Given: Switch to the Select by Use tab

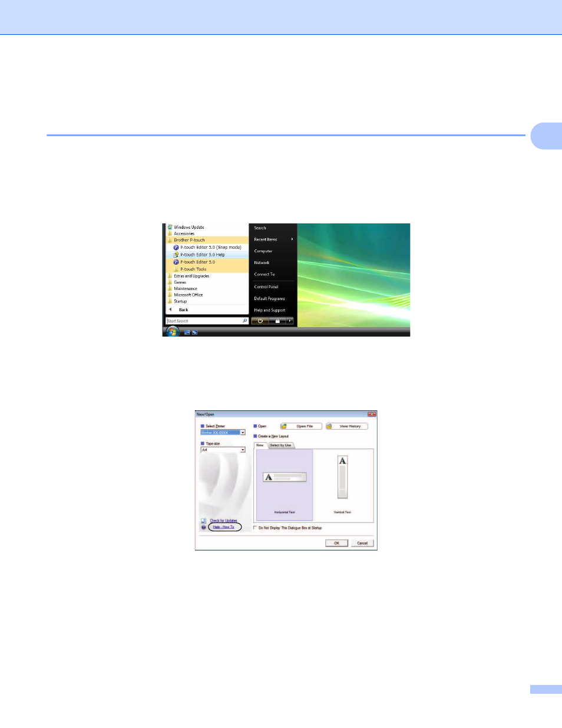Looking at the screenshot, I should click(280, 445).
